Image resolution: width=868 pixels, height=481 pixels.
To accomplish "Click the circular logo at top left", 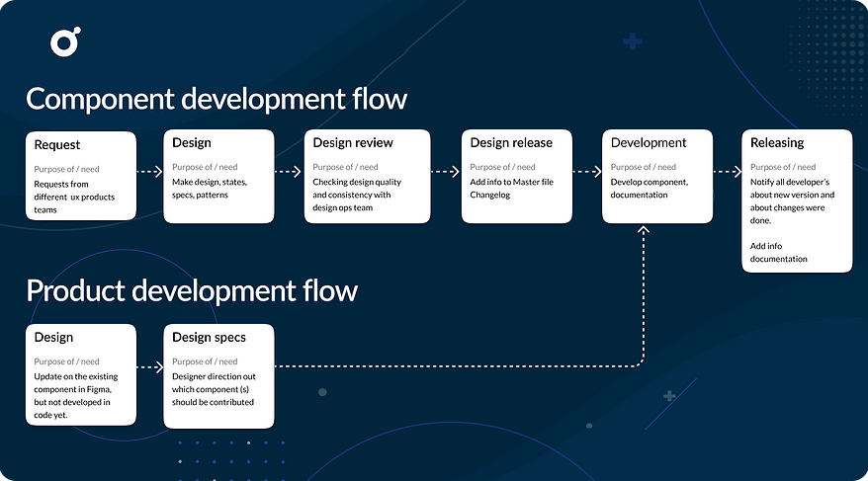I will [66, 41].
